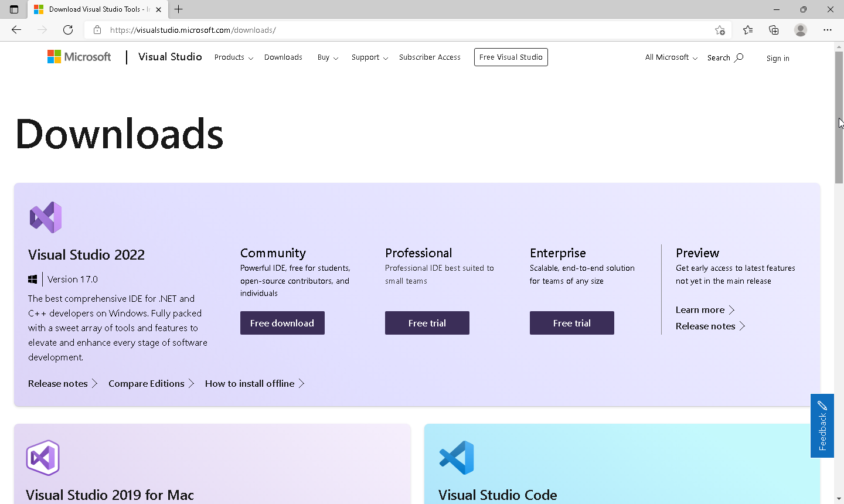Reload the page
This screenshot has height=504, width=844.
[67, 30]
